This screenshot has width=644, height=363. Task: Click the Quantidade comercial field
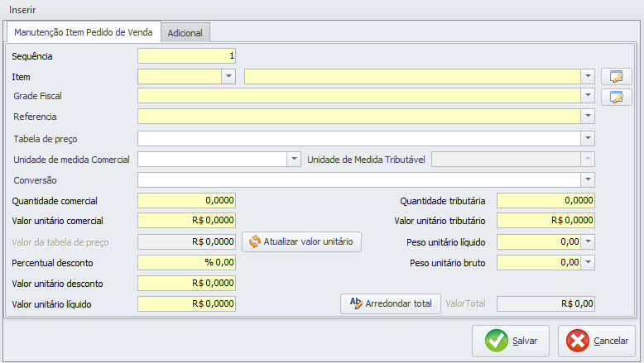[187, 200]
